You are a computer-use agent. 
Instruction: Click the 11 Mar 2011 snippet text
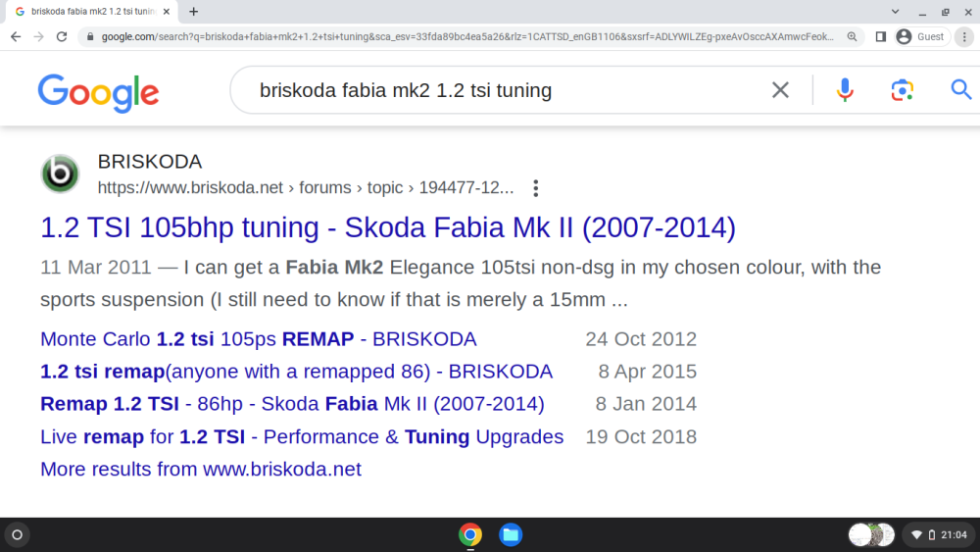(x=96, y=267)
